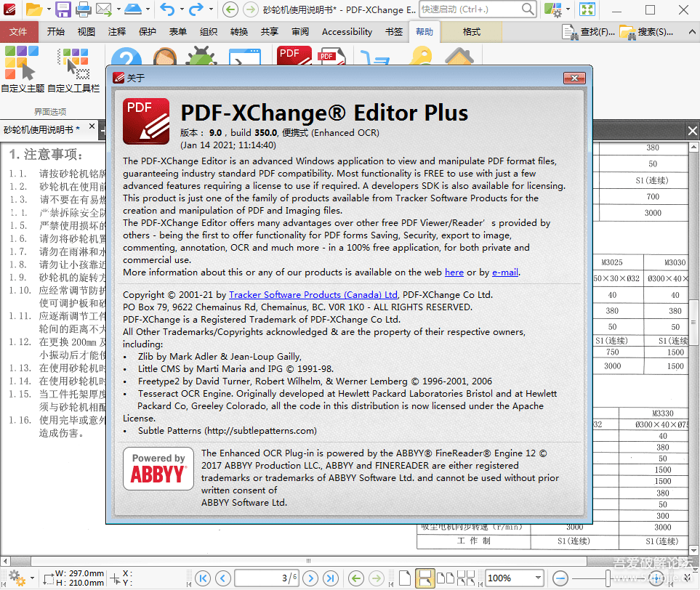The height and width of the screenshot is (590, 700).
Task: Go to first page using navigation icon
Action: [203, 578]
